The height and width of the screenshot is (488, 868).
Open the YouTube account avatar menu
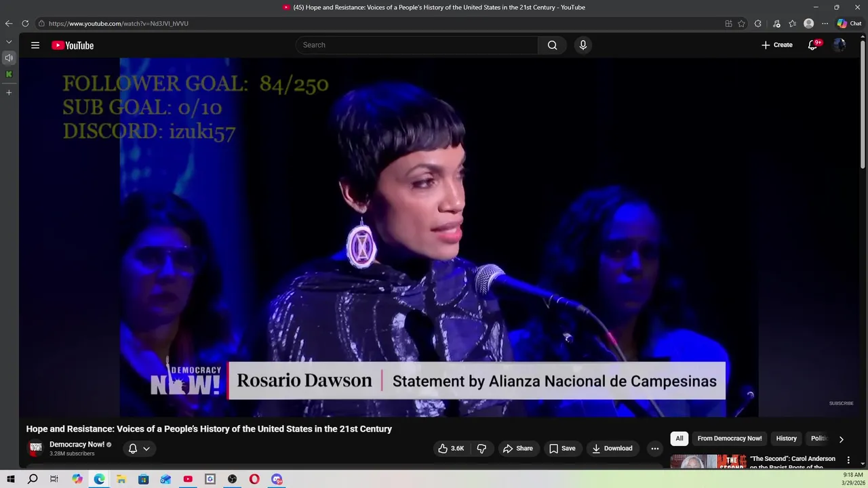(840, 45)
